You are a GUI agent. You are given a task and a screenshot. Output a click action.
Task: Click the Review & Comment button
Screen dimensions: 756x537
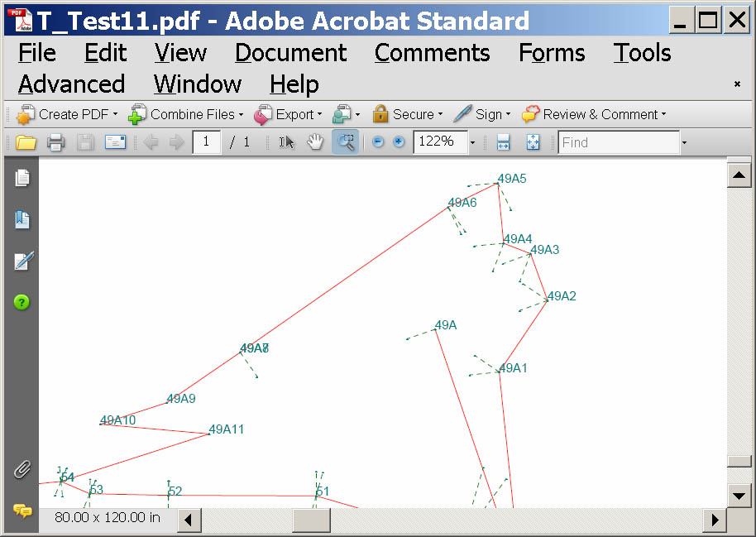pos(593,114)
